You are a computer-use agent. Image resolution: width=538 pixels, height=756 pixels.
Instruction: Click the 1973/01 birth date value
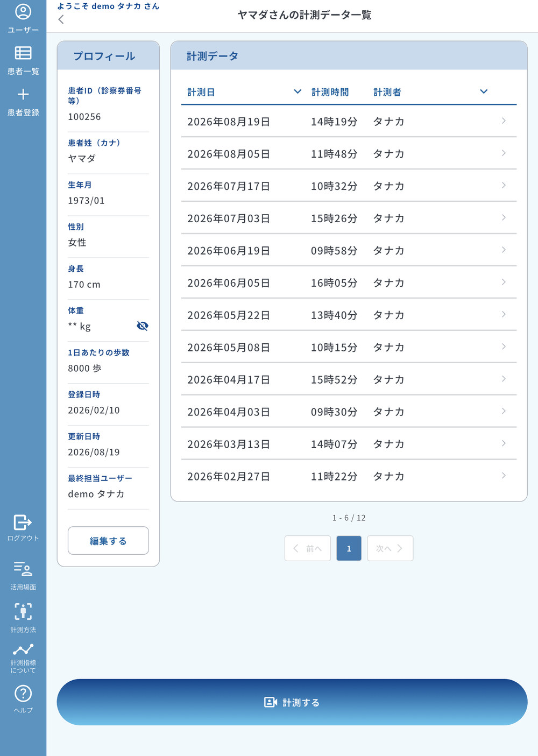(x=86, y=201)
